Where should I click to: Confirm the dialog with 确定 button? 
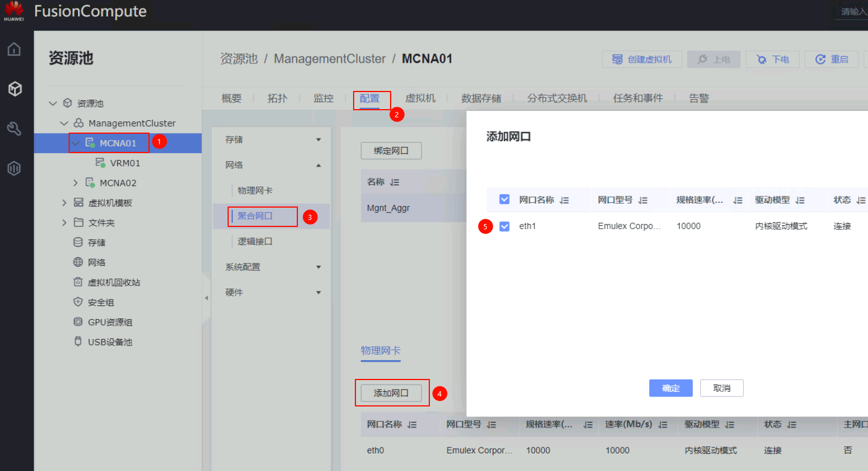(670, 388)
